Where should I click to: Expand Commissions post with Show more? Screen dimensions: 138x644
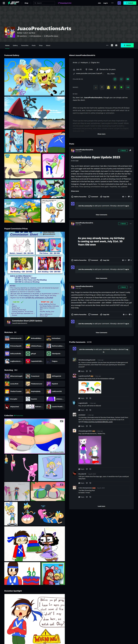[x=75, y=191]
